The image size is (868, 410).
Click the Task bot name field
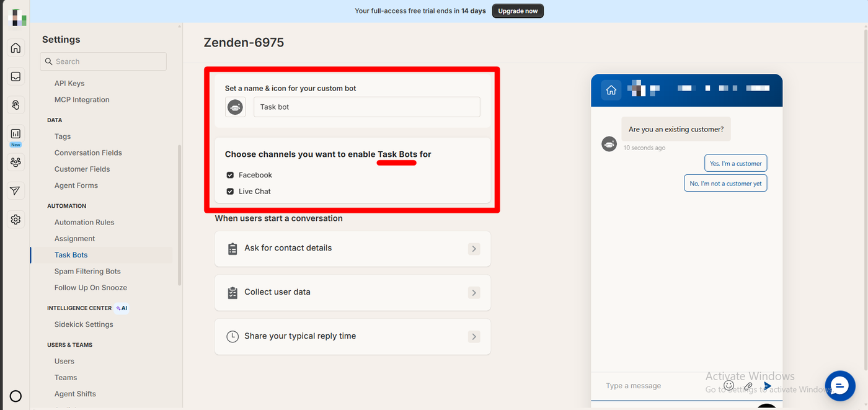[x=366, y=107]
